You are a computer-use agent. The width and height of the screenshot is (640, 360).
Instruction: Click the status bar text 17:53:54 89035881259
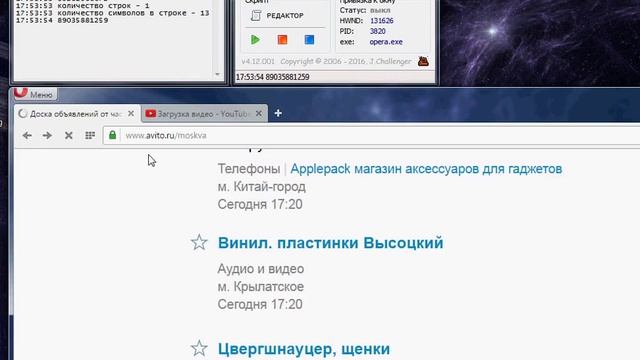[x=273, y=77]
